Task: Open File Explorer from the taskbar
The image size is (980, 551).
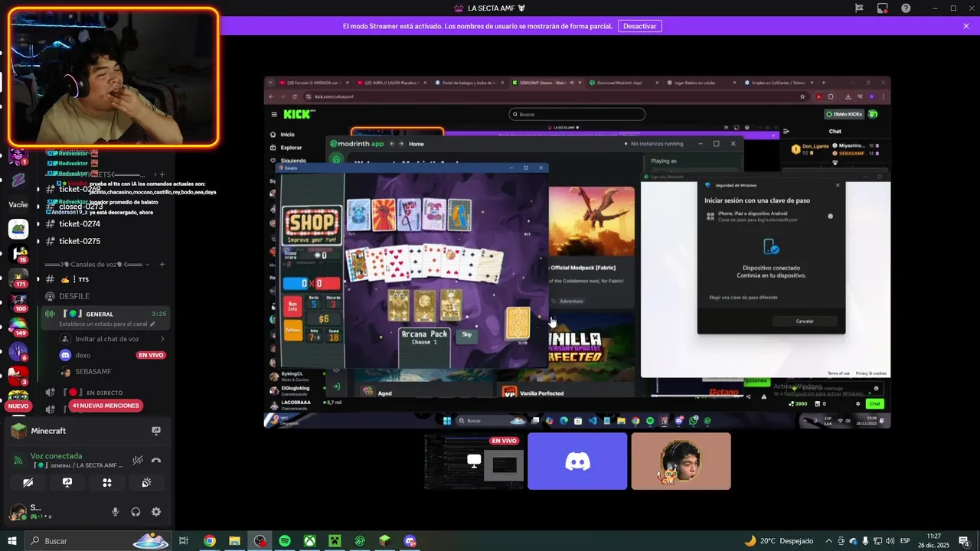Action: (x=234, y=541)
